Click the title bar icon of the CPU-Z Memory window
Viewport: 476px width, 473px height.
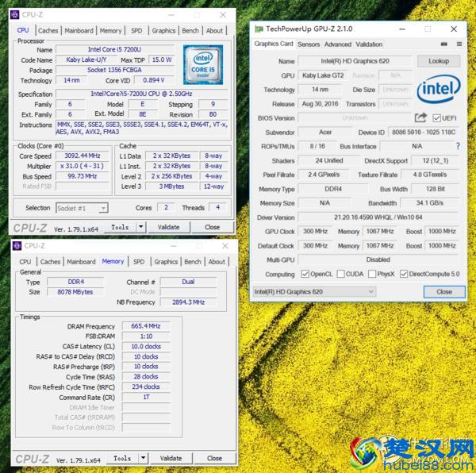click(18, 248)
